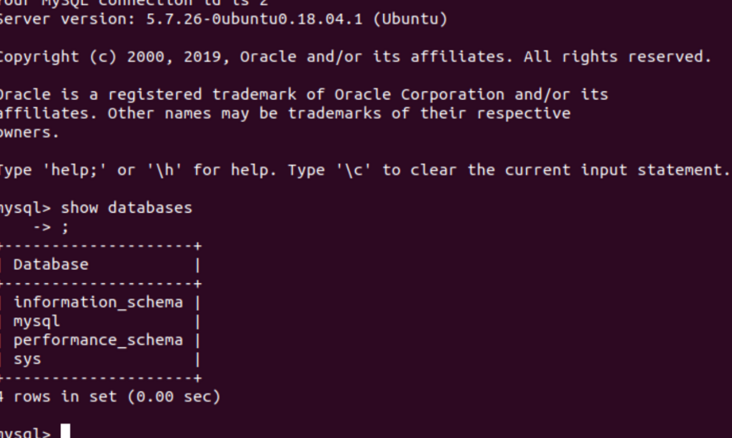Click the 'show databases' command text
This screenshot has height=438, width=732.
[127, 207]
